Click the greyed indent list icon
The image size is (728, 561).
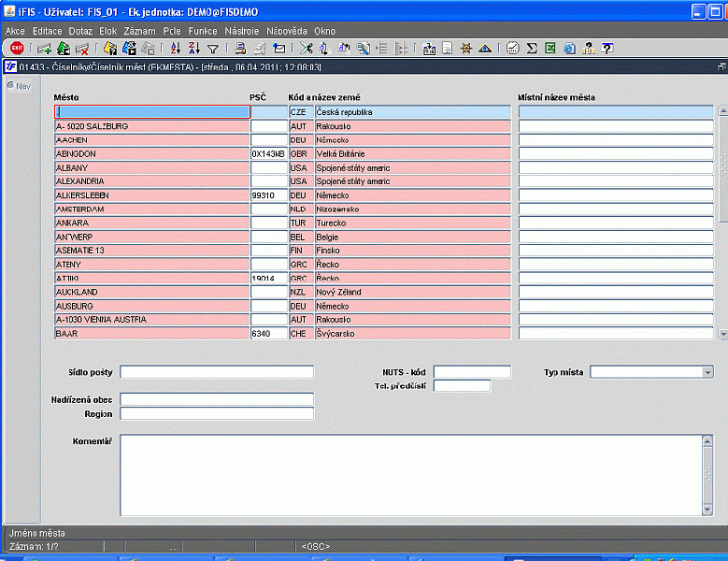(x=381, y=49)
